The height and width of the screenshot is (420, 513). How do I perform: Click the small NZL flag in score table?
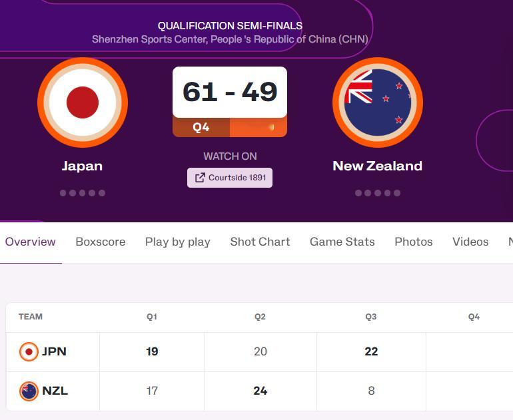click(x=29, y=391)
